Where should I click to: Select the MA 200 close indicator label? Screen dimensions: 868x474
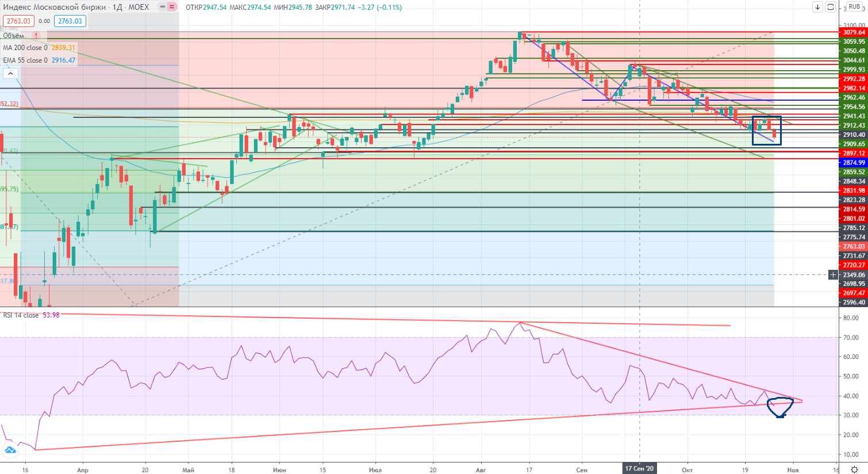[25, 48]
